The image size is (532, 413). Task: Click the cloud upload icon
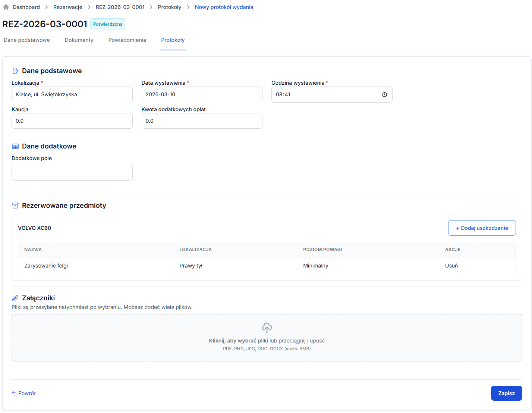267,328
